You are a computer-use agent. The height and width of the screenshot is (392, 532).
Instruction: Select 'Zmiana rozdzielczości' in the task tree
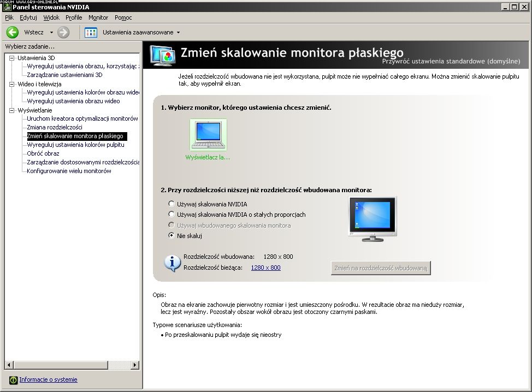tap(55, 128)
